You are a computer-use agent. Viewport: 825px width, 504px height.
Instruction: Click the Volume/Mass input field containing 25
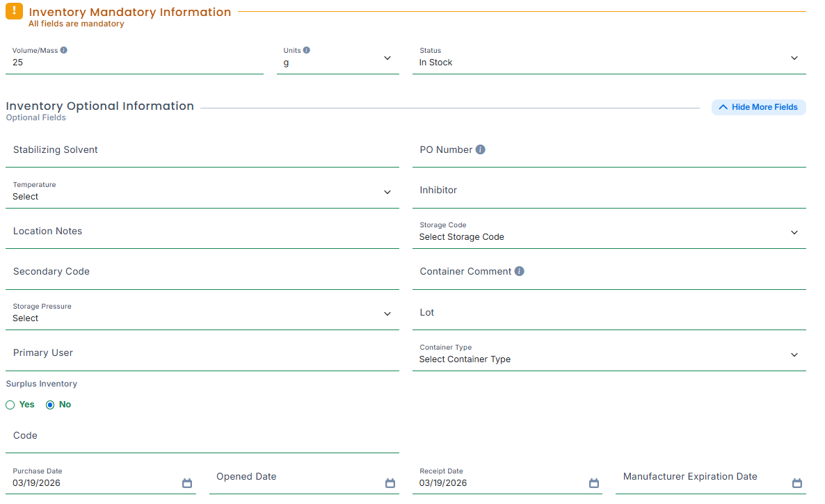tap(134, 59)
